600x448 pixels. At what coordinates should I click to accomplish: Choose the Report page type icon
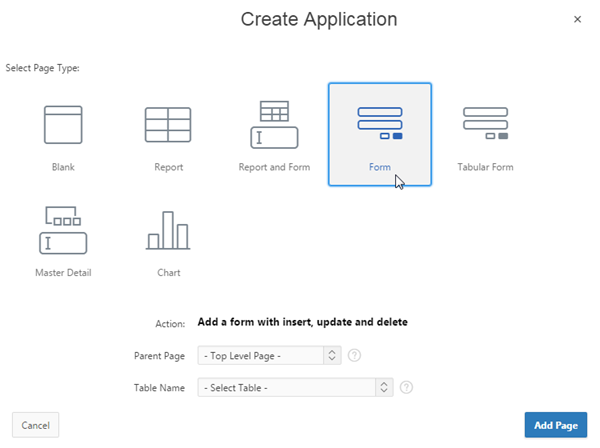point(168,125)
